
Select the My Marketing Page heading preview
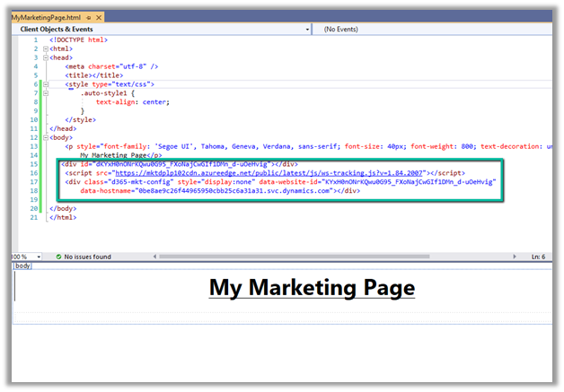coord(312,287)
